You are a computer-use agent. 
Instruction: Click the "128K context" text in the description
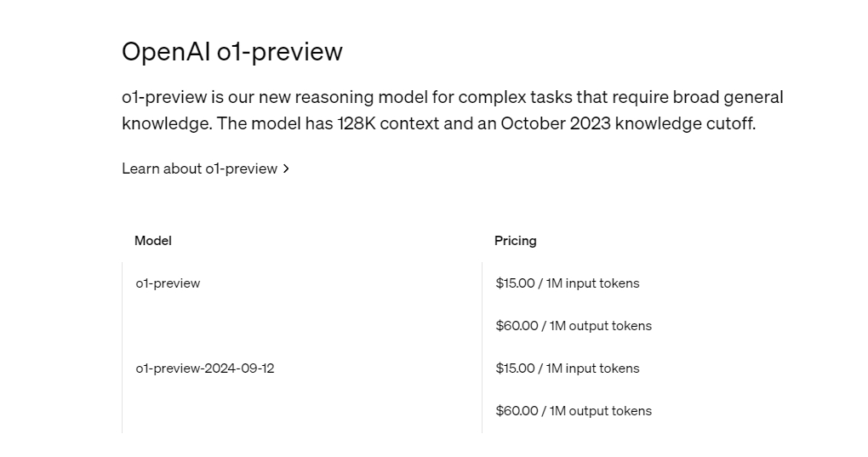pos(388,123)
